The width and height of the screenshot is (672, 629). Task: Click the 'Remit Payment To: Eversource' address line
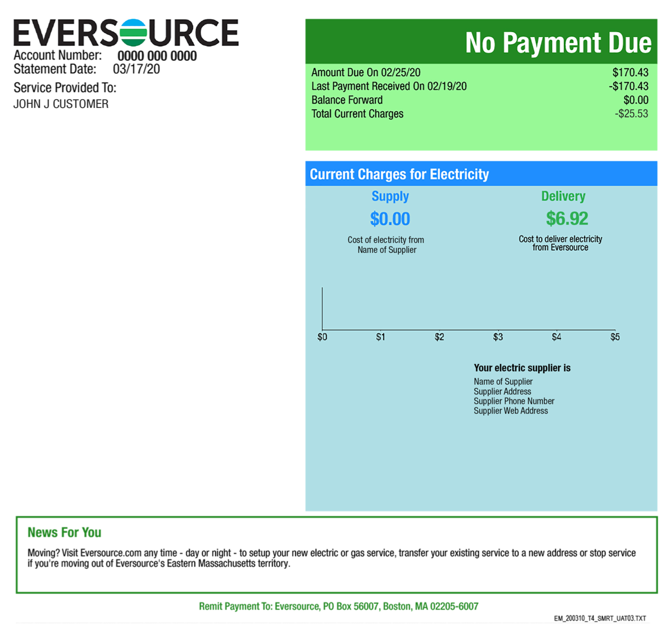[339, 607]
